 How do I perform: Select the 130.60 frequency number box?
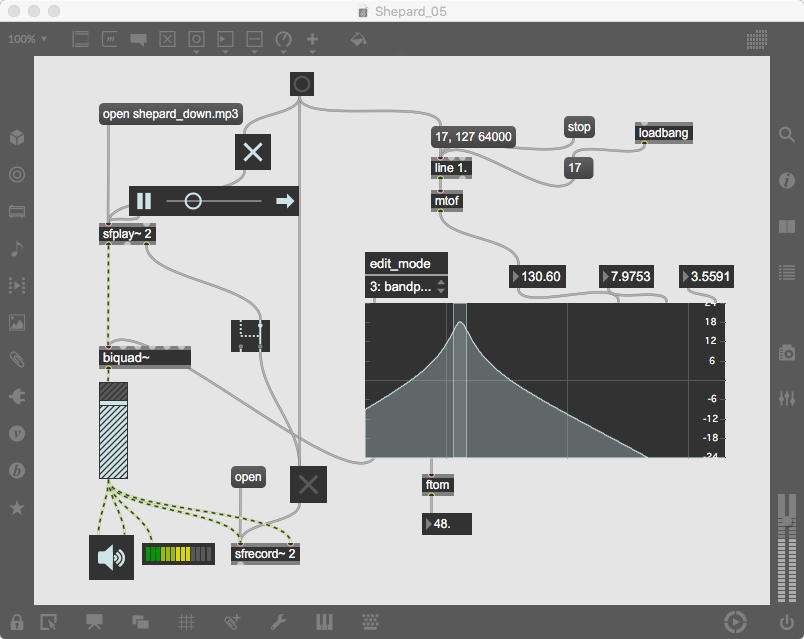(x=537, y=276)
